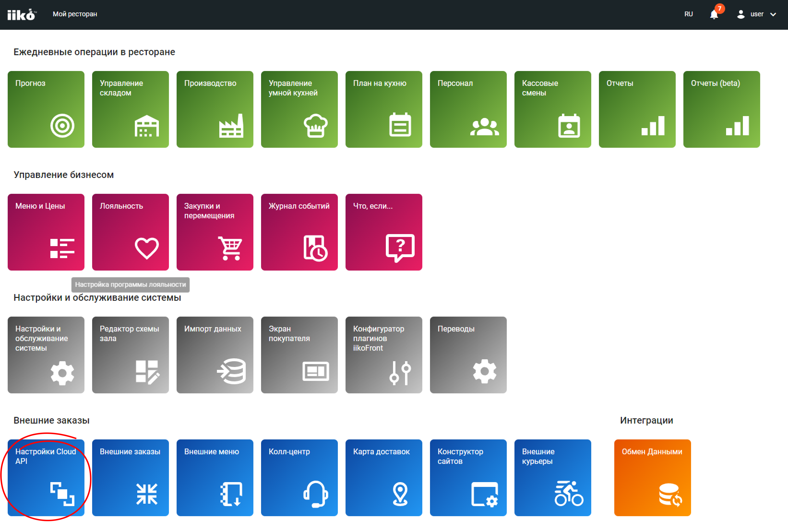The height and width of the screenshot is (532, 788).
Task: Open the orange Обмен Данными tile
Action: [x=652, y=478]
